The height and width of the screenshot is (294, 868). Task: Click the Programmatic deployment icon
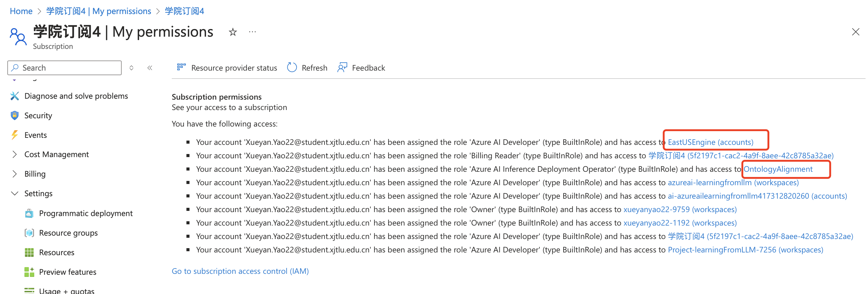coord(29,213)
